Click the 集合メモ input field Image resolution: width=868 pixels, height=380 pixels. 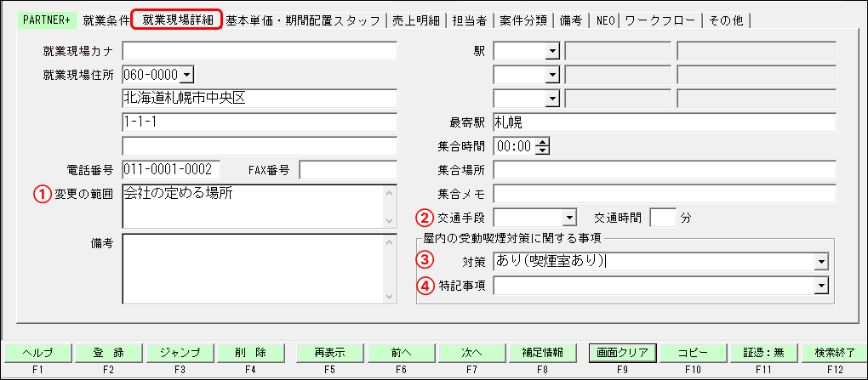[x=665, y=194]
